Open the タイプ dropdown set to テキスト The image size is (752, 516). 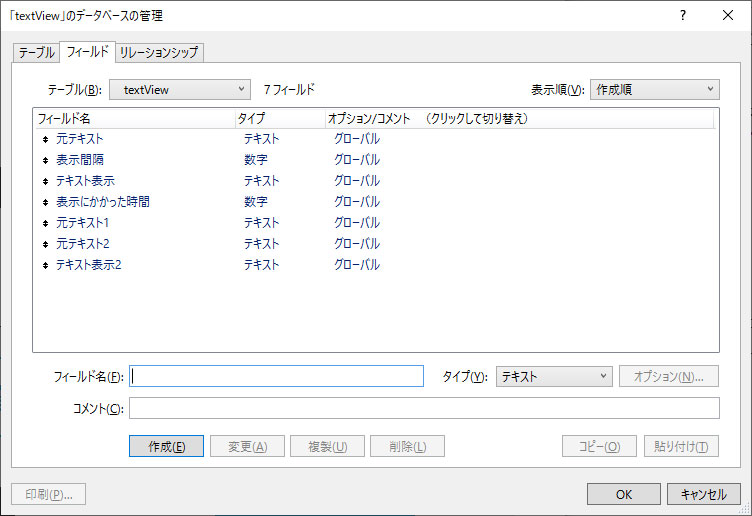point(554,376)
